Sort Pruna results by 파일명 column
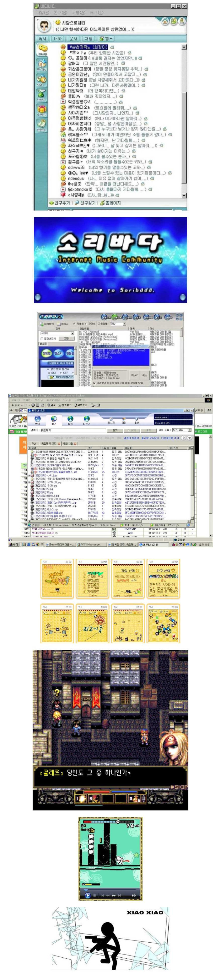 pos(58,448)
